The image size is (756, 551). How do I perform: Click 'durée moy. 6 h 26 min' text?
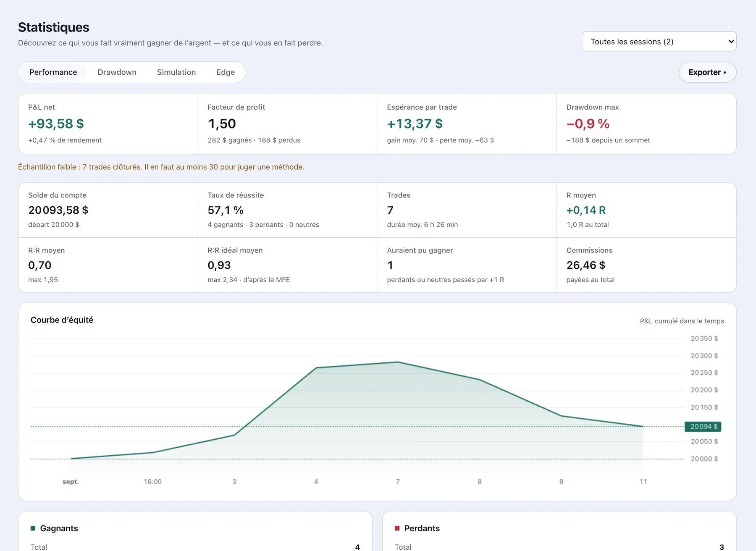(x=422, y=225)
